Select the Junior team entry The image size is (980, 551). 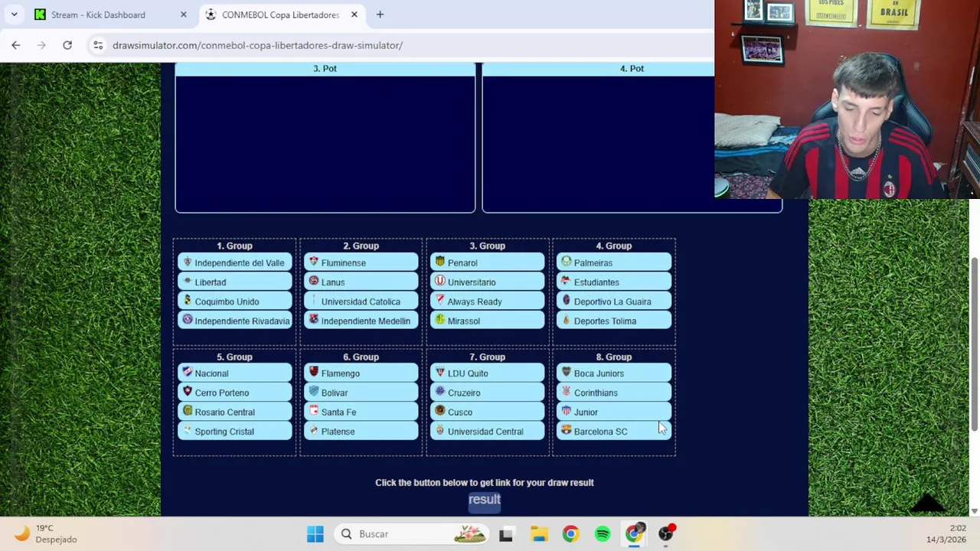point(614,412)
